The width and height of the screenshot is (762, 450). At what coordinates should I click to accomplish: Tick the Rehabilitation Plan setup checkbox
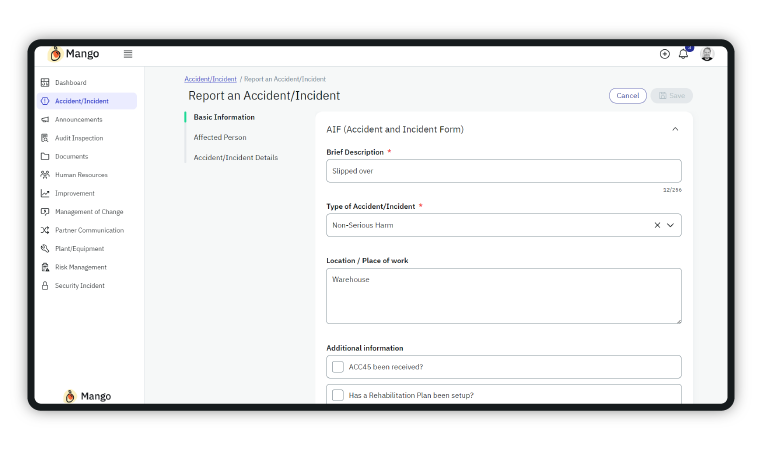[x=338, y=395]
